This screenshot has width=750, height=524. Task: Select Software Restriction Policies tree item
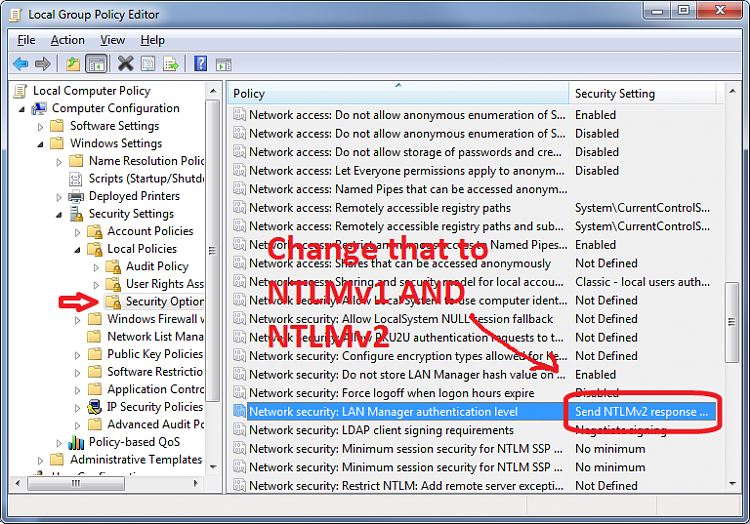tap(155, 371)
